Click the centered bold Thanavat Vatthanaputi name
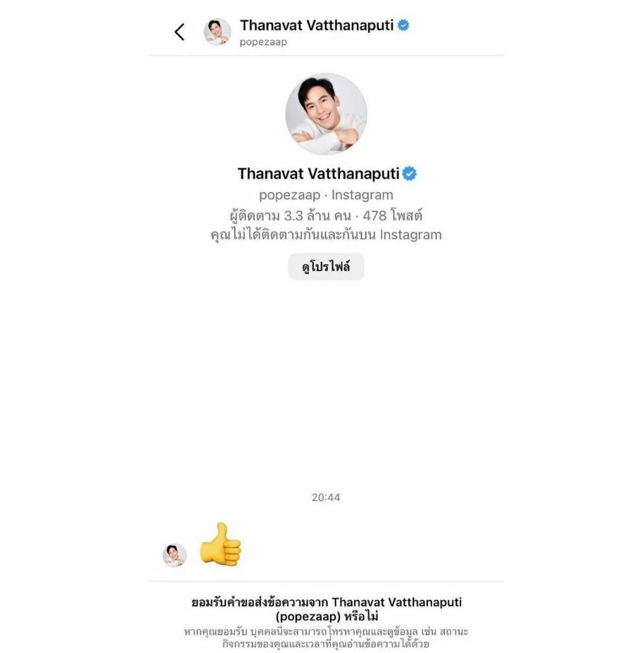Image resolution: width=644 pixels, height=653 pixels. (319, 174)
